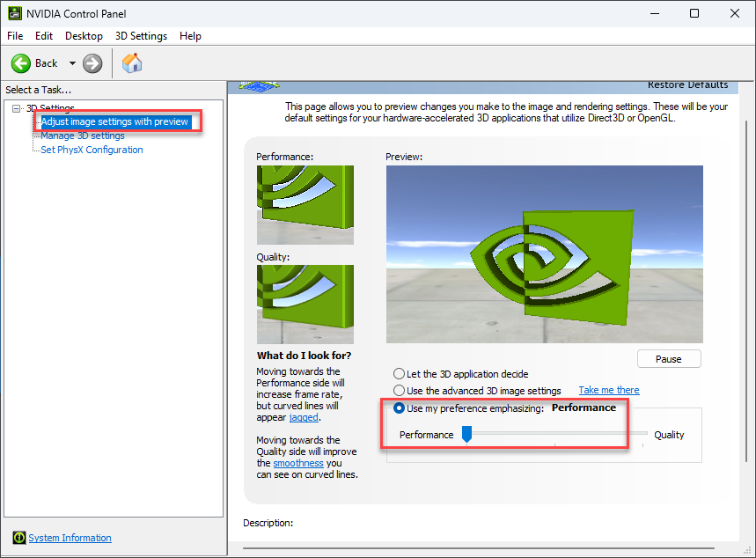Click the jagged help link
The width and height of the screenshot is (756, 558).
(304, 417)
